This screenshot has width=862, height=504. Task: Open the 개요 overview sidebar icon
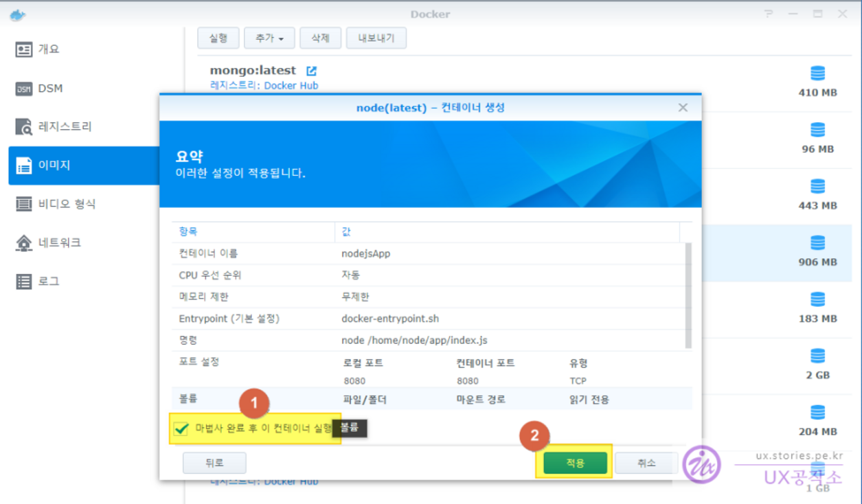click(x=24, y=49)
